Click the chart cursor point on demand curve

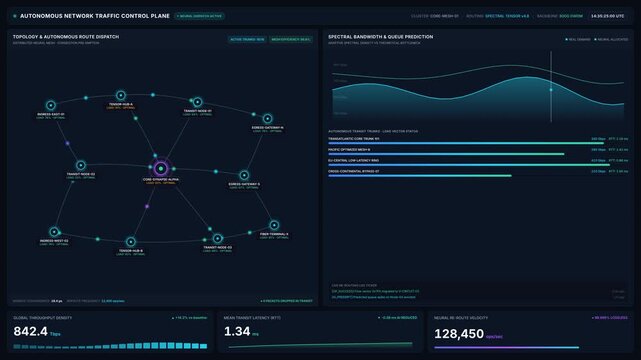[551, 89]
